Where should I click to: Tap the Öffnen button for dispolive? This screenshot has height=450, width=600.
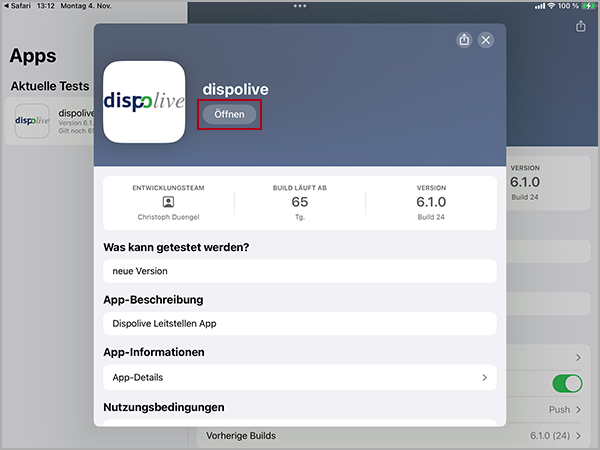(x=229, y=114)
